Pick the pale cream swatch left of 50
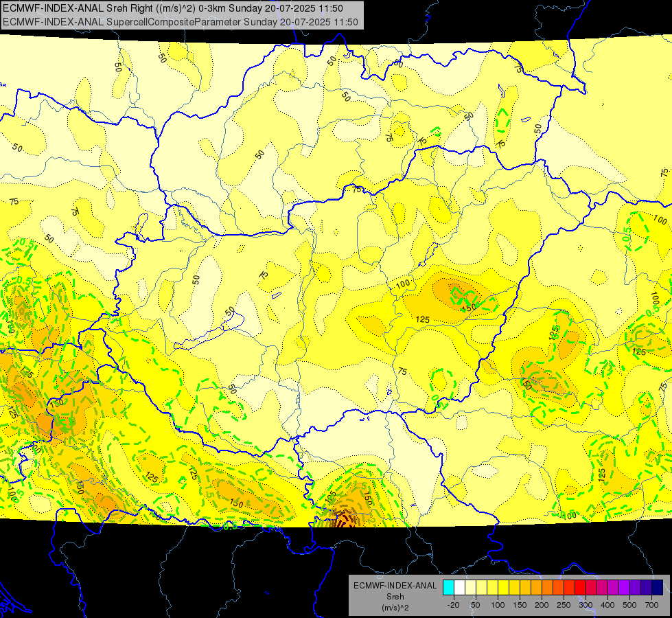Image resolution: width=672 pixels, height=618 pixels. (x=471, y=587)
